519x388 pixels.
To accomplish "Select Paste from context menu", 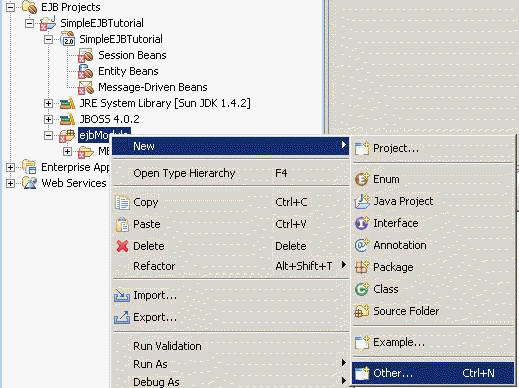I will [230, 224].
